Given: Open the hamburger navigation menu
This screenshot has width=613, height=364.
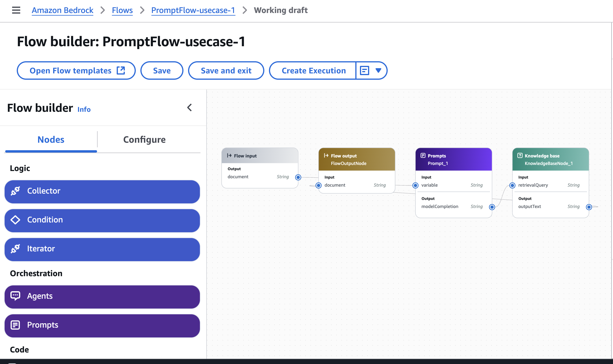Looking at the screenshot, I should (x=16, y=10).
